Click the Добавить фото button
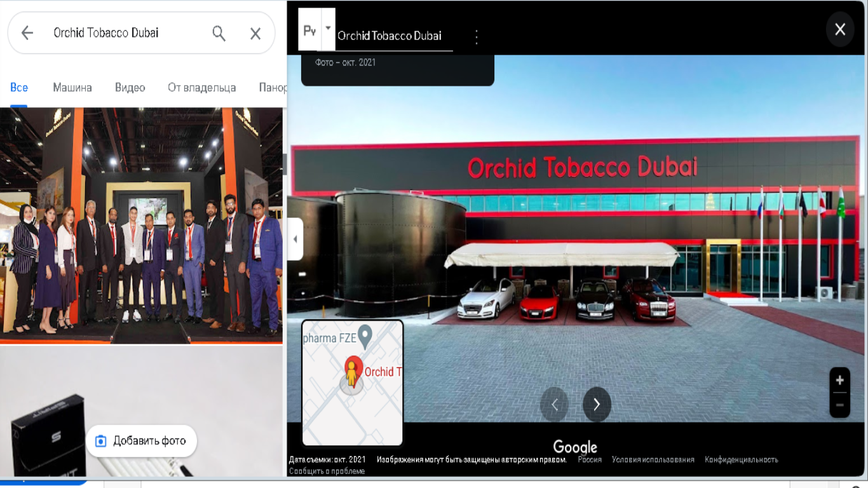The width and height of the screenshot is (868, 488). (141, 441)
